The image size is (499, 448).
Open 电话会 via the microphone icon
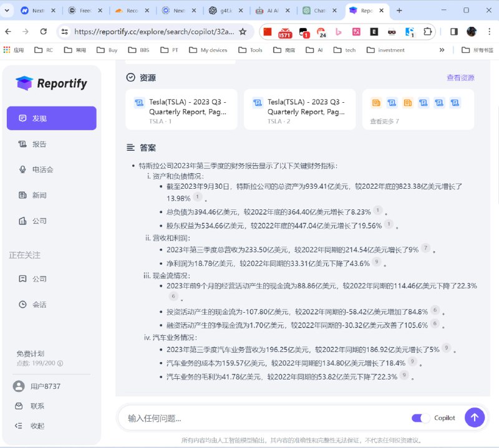pos(22,169)
